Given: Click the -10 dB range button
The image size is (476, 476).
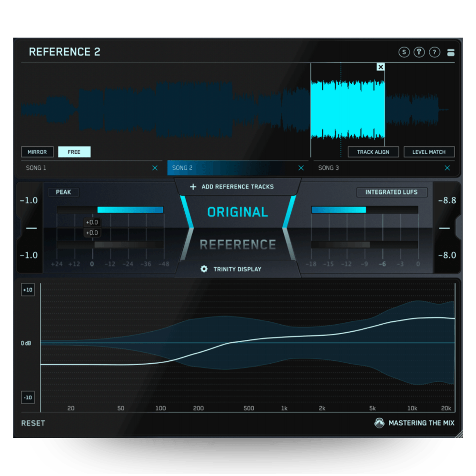Looking at the screenshot, I should (28, 397).
